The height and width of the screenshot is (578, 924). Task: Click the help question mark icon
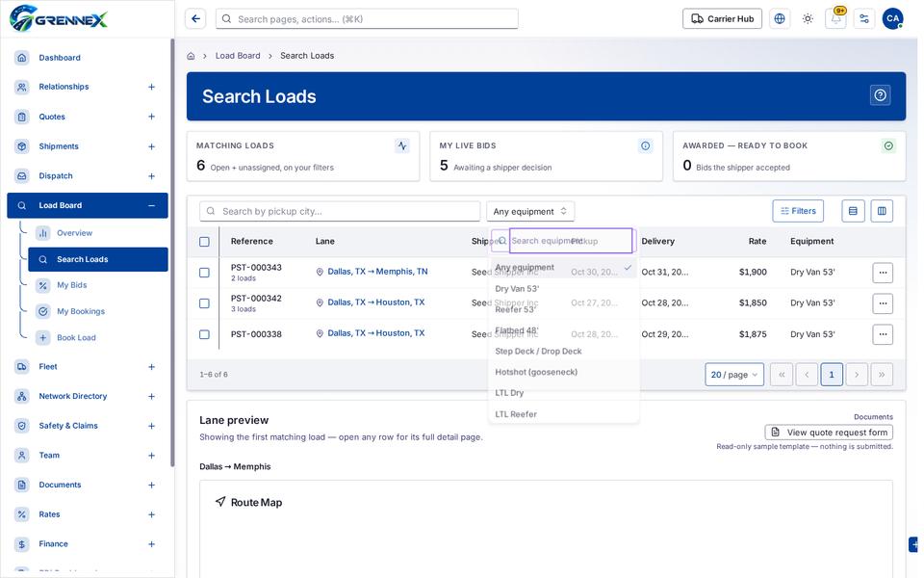pos(880,95)
